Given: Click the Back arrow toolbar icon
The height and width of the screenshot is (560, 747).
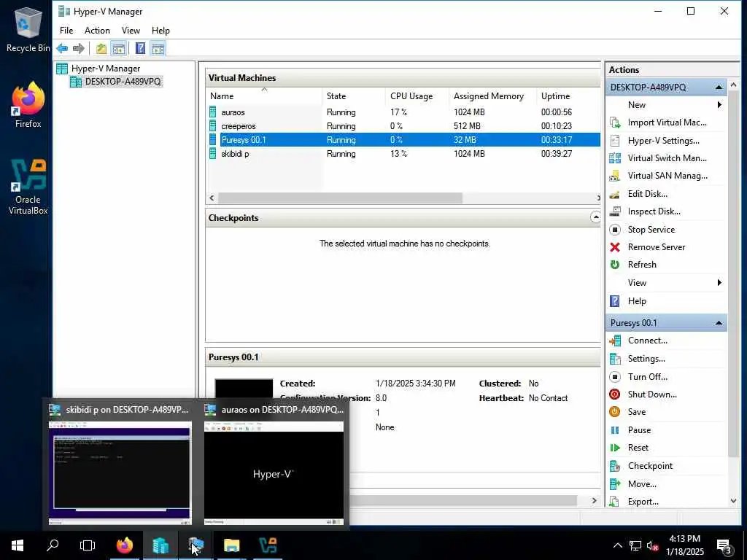Looking at the screenshot, I should (62, 49).
